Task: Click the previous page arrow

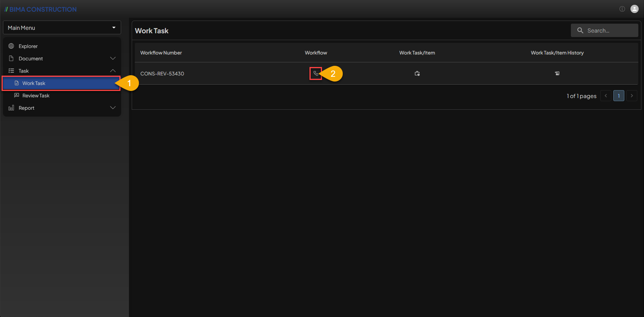Action: coord(606,96)
